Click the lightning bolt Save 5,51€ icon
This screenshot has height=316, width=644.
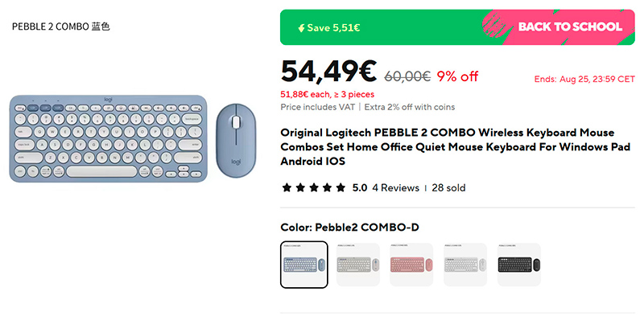click(x=301, y=28)
